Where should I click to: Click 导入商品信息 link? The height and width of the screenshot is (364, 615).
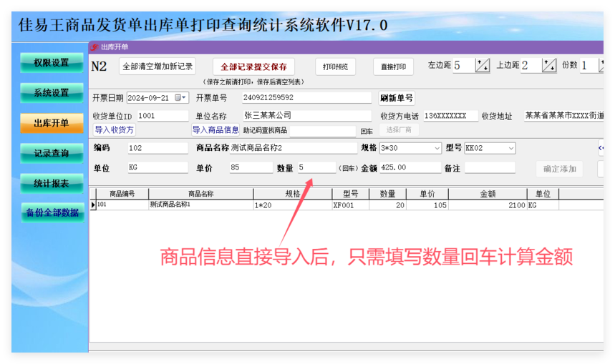click(x=216, y=129)
